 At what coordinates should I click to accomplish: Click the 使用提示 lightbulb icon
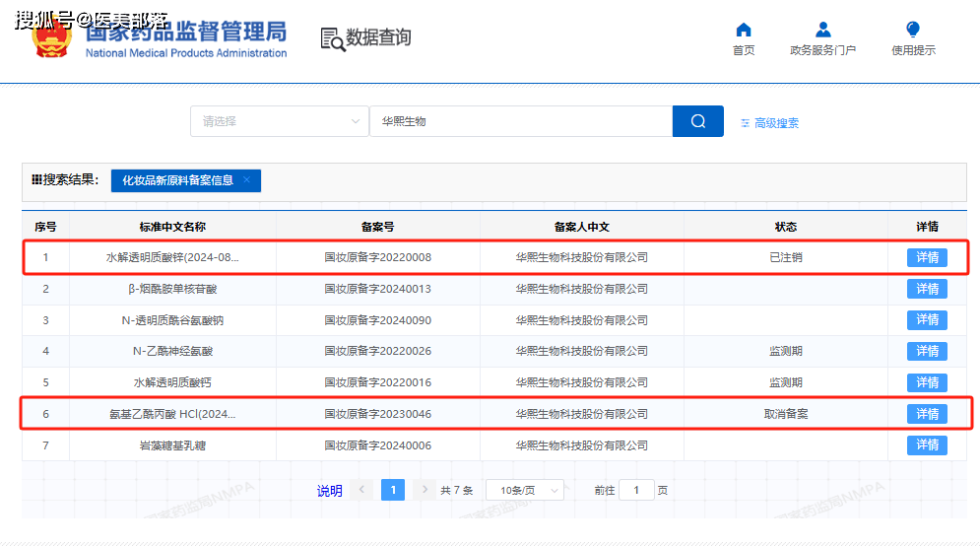913,31
